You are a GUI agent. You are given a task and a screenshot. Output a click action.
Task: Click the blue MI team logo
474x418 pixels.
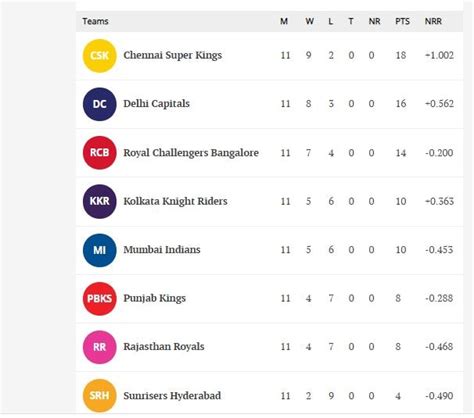(x=100, y=250)
